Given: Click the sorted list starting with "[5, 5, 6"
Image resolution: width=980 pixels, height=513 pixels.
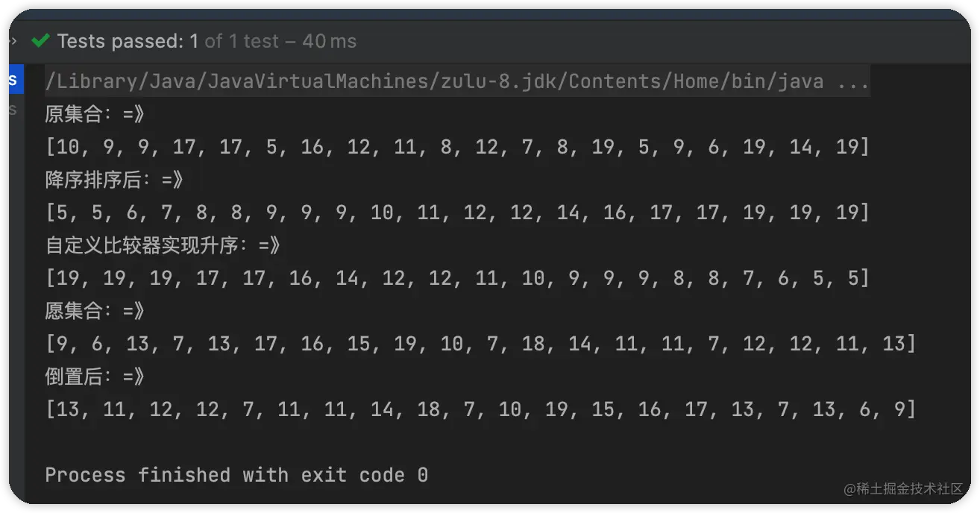Looking at the screenshot, I should 456,213.
